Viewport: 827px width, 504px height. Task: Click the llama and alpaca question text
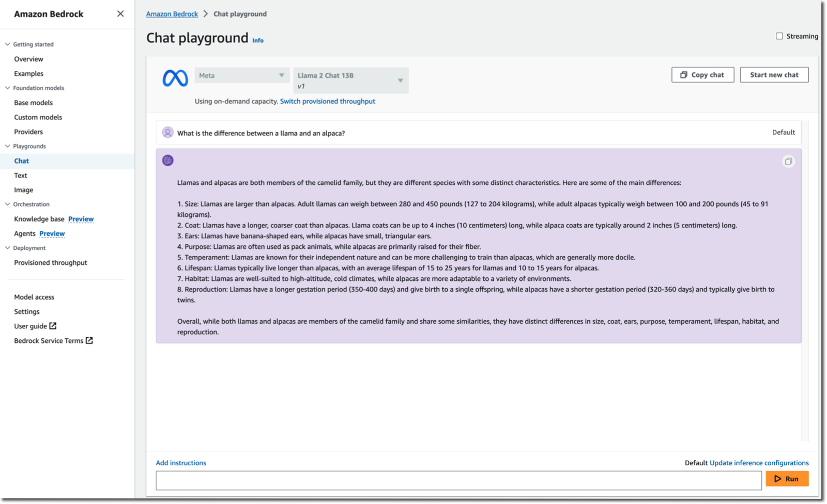[261, 133]
